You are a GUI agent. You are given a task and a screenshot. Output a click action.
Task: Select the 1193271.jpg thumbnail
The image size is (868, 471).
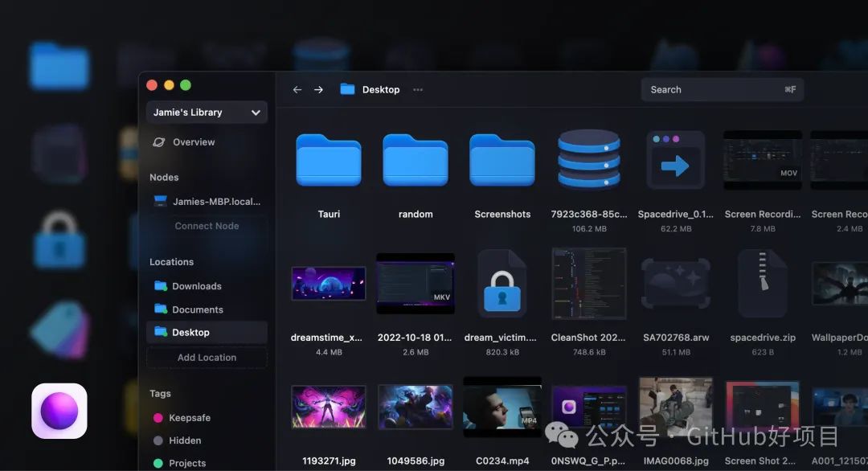point(329,407)
